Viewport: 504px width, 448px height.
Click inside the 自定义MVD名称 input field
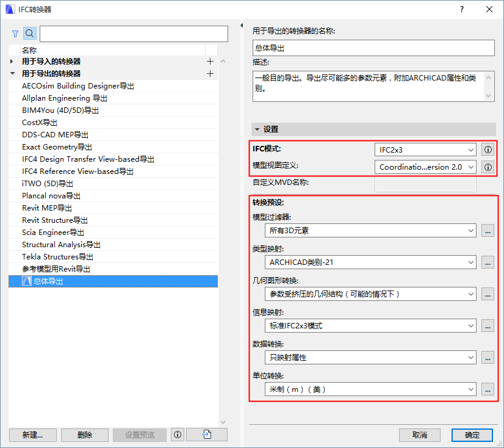pos(425,185)
